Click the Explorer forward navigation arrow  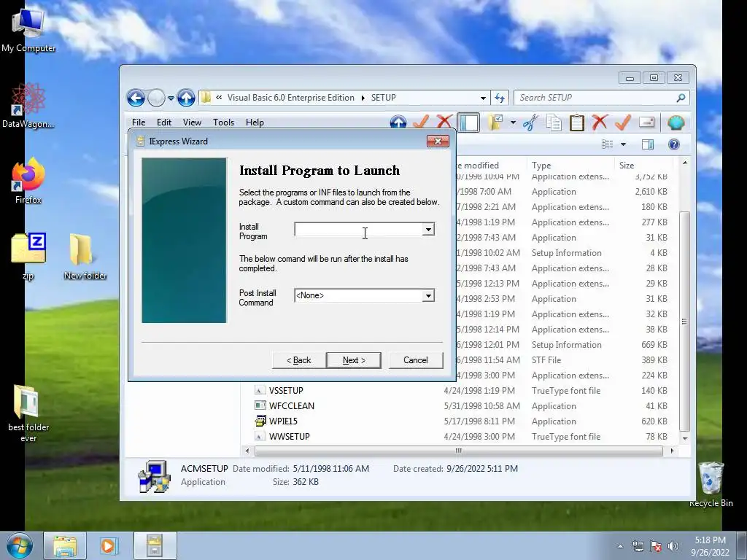[156, 98]
